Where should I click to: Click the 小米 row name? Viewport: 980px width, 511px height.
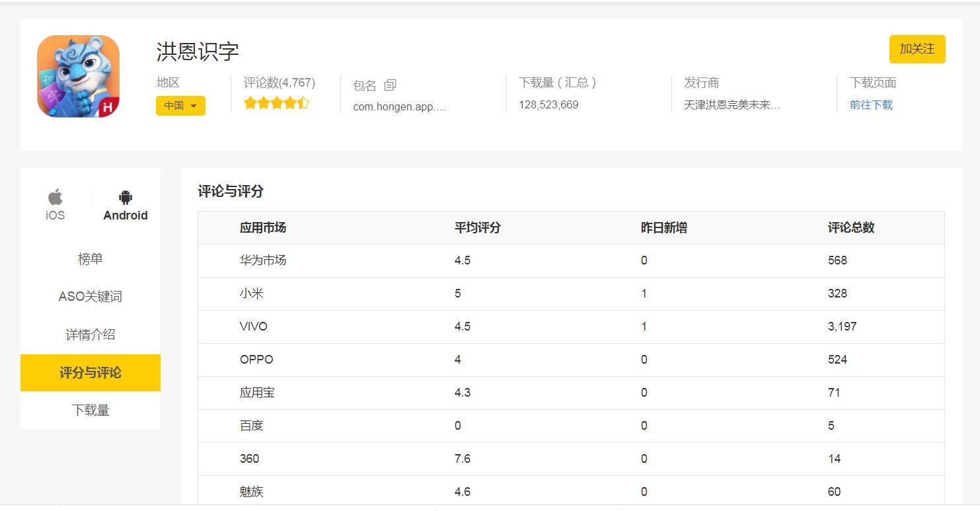tap(252, 294)
